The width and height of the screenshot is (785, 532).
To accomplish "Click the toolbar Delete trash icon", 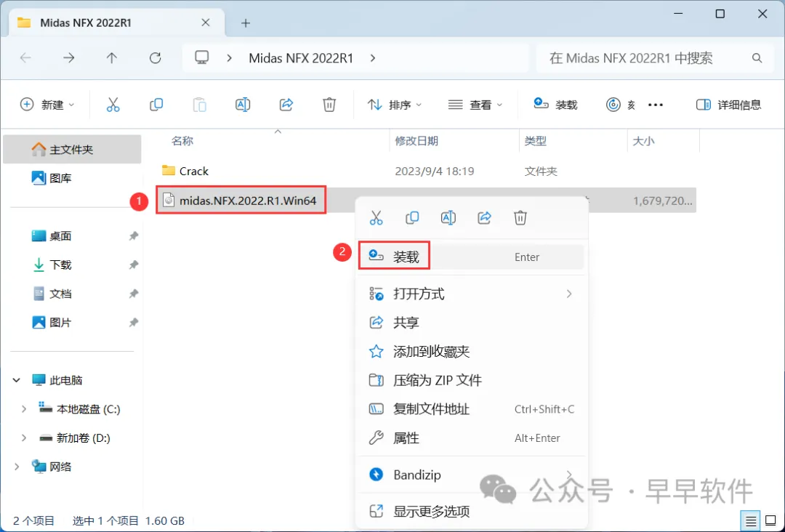I will 329,105.
